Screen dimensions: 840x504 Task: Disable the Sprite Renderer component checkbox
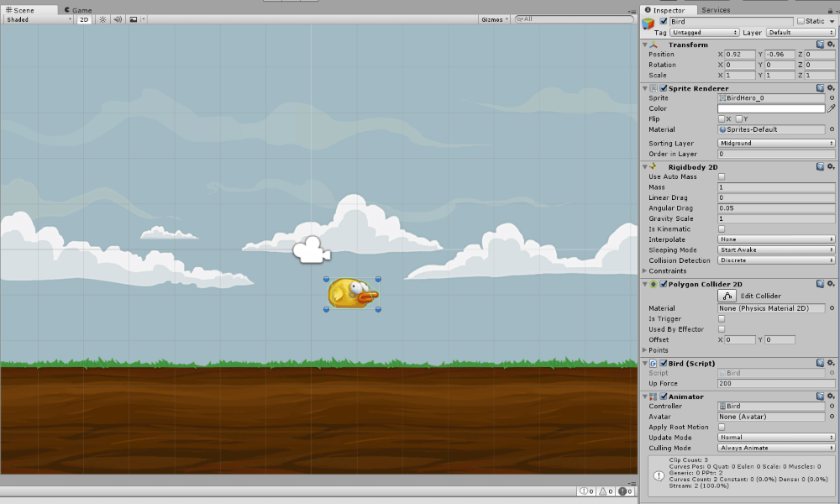pos(664,88)
